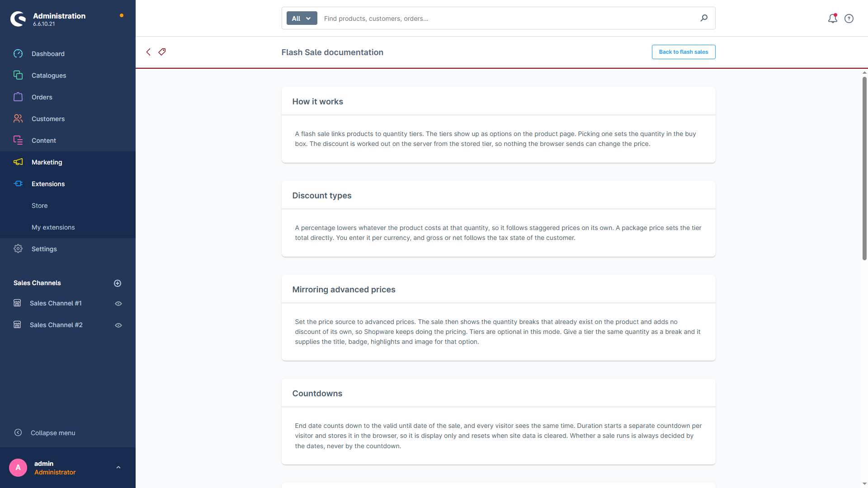
Task: Click the Content layout icon
Action: tap(18, 141)
